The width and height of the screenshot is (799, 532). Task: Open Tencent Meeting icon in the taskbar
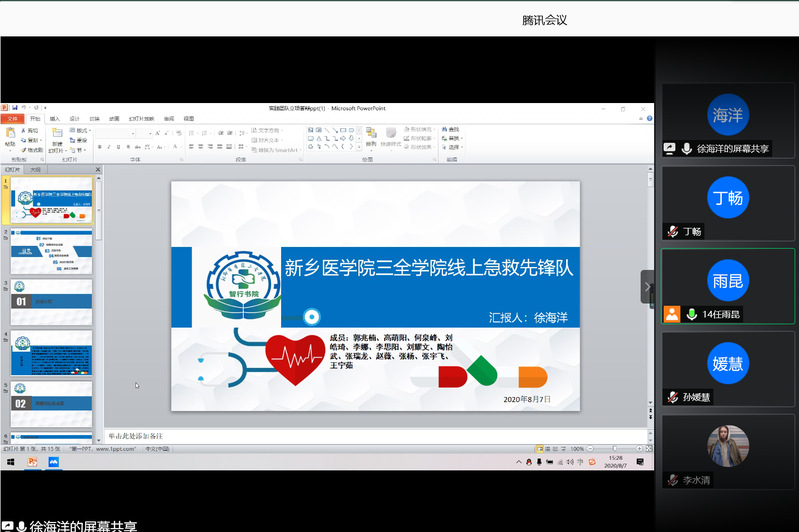point(54,462)
